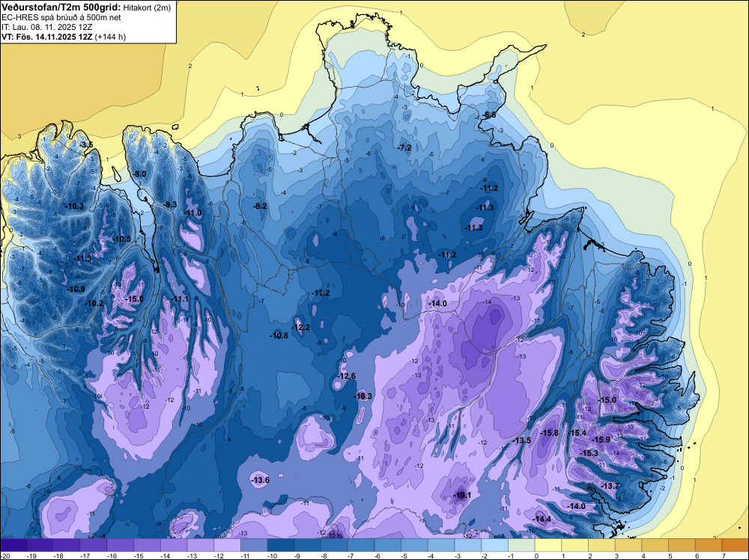Click the 'IT: Lau. 08. 11. 2025 12Z' initialization time
This screenshot has height=560, width=749.
[46, 27]
